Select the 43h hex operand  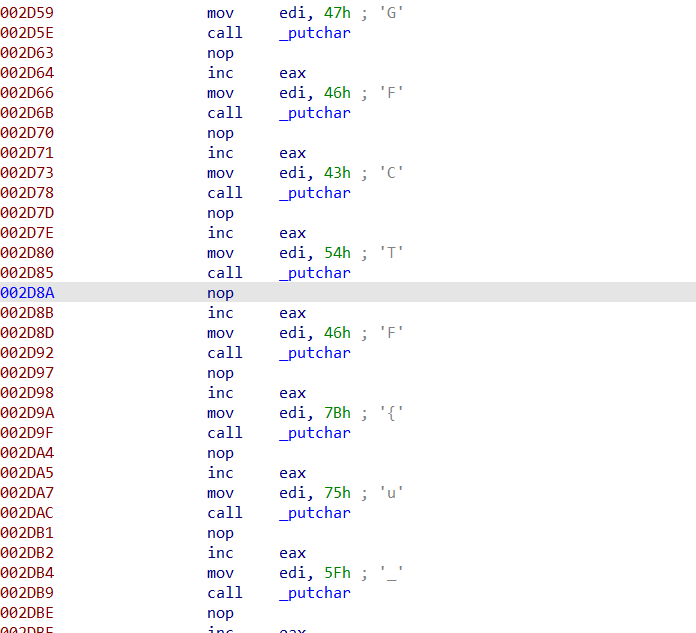pos(337,173)
